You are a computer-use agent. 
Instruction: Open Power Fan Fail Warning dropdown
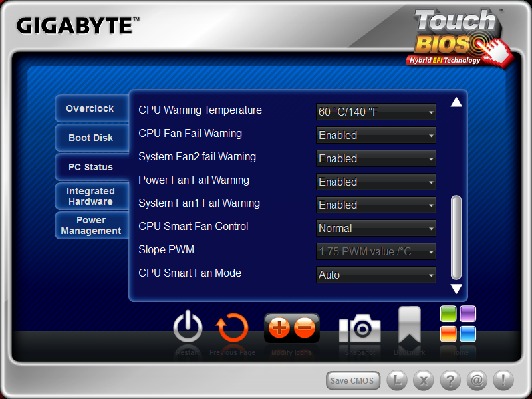tap(376, 182)
